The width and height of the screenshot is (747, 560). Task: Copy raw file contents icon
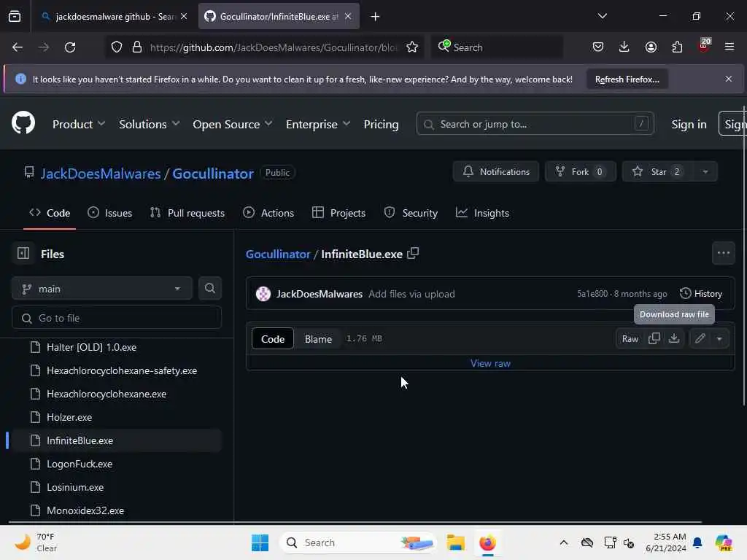[x=654, y=338]
